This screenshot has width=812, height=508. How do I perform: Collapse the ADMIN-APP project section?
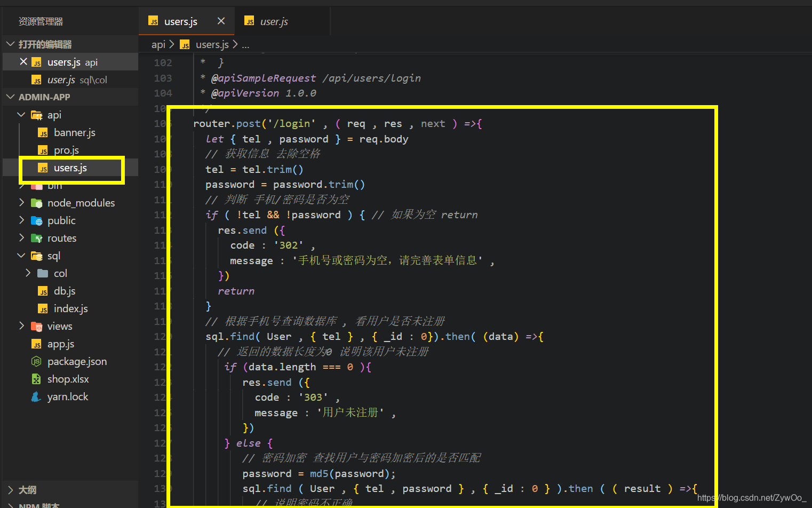(x=10, y=97)
